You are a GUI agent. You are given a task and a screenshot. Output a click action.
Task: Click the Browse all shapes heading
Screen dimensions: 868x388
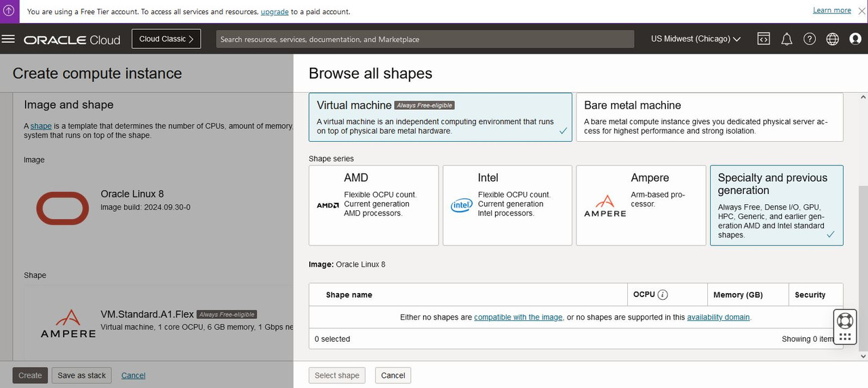370,73
